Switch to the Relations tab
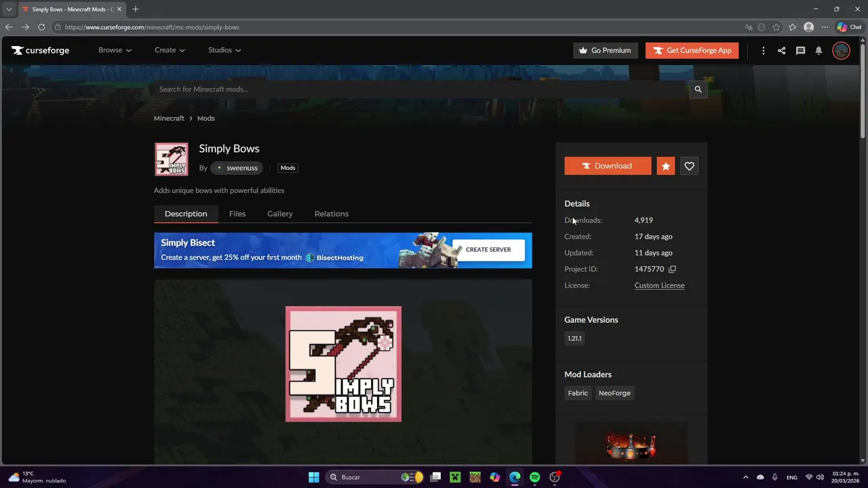 click(x=332, y=213)
